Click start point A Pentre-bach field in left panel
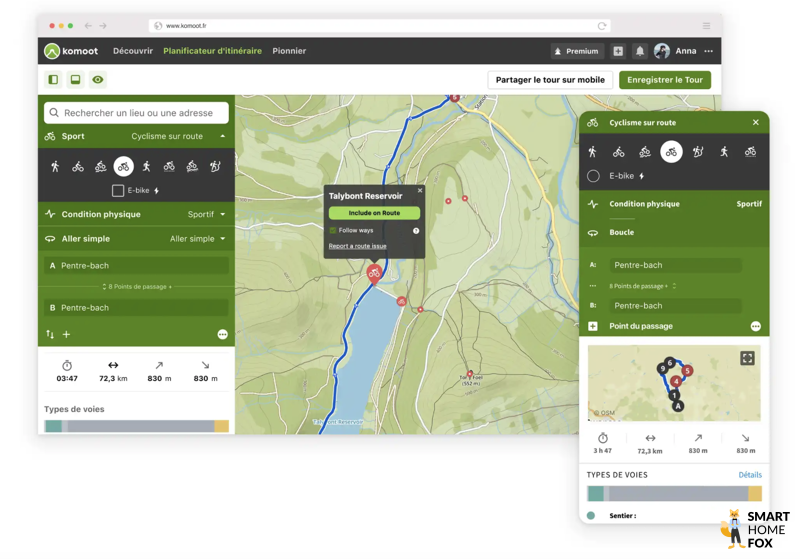The width and height of the screenshot is (800, 559). [137, 266]
